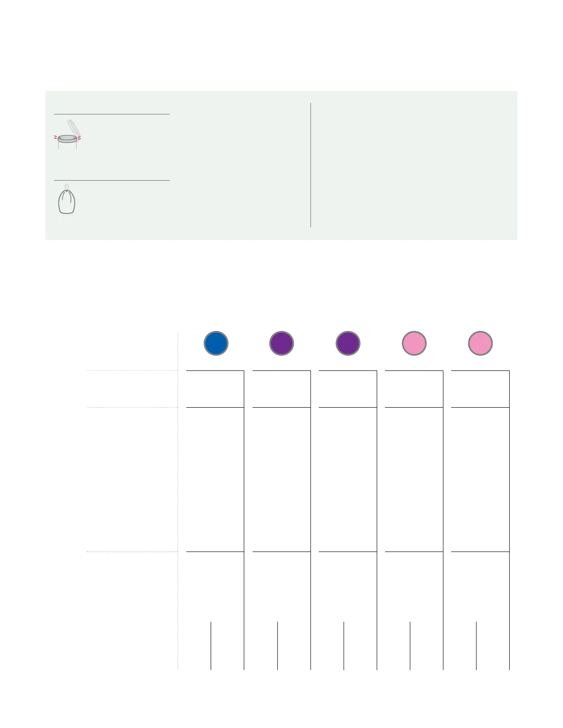Click tall middle cell below first purple circle
The image size is (563, 728).
(281, 479)
